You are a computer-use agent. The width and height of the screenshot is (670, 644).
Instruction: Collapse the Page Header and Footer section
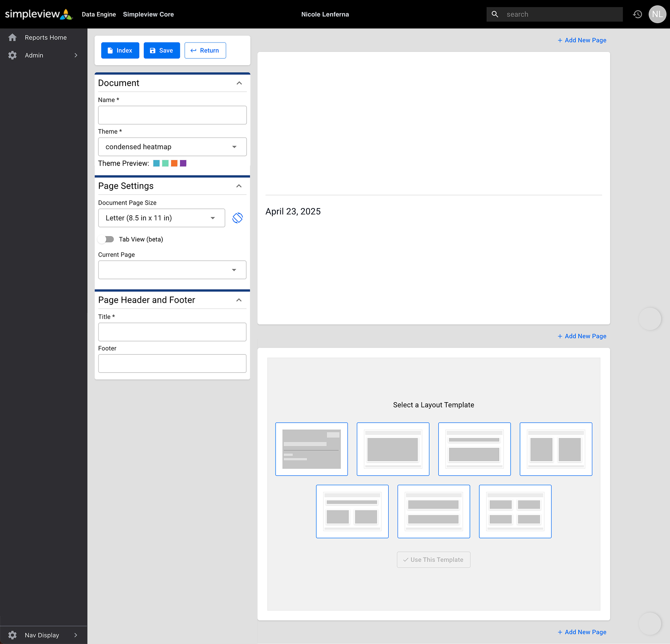click(x=239, y=300)
